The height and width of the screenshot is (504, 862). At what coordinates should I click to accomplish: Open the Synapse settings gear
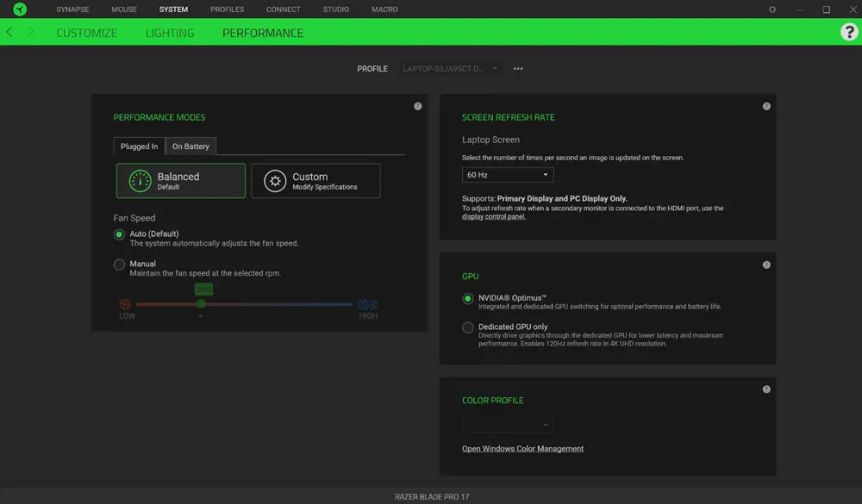pos(773,9)
